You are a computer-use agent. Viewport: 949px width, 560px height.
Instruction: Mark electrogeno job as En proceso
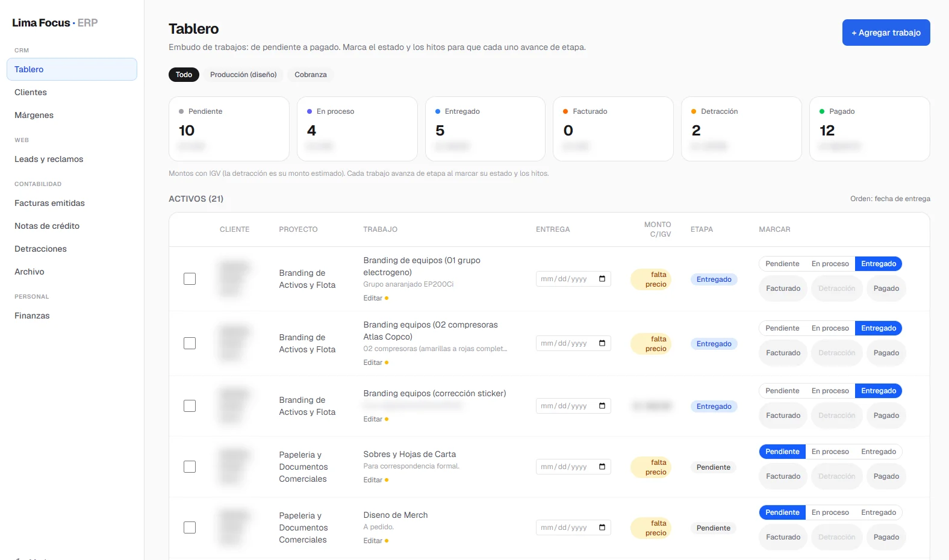click(830, 264)
